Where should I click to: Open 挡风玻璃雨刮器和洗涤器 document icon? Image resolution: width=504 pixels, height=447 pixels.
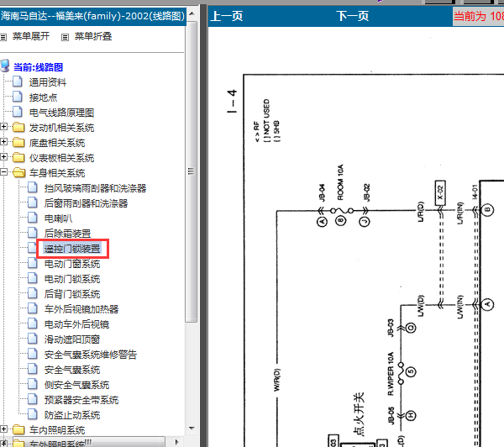[x=33, y=187]
